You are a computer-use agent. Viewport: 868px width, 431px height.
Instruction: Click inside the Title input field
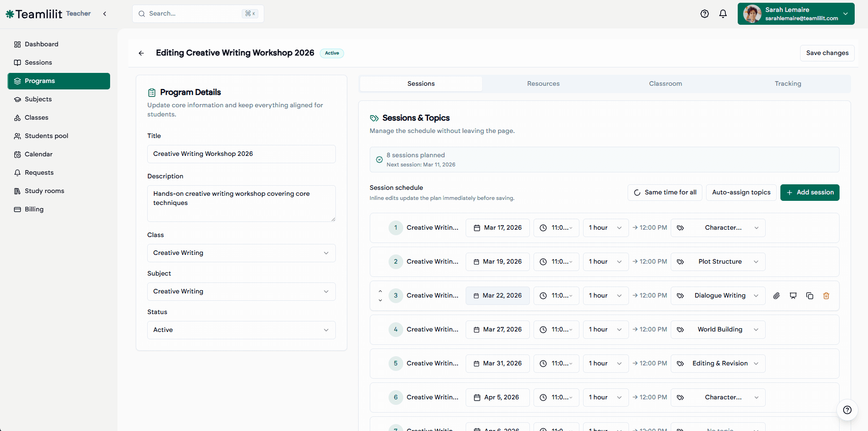point(241,154)
